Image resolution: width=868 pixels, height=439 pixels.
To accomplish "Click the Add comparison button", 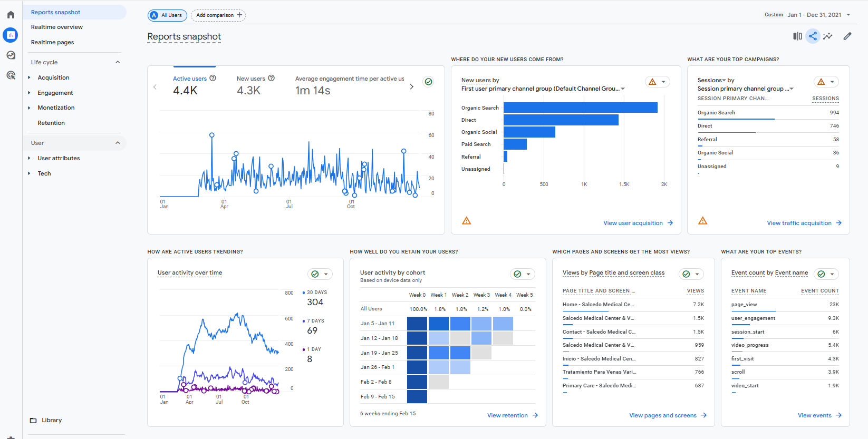I will pos(218,15).
